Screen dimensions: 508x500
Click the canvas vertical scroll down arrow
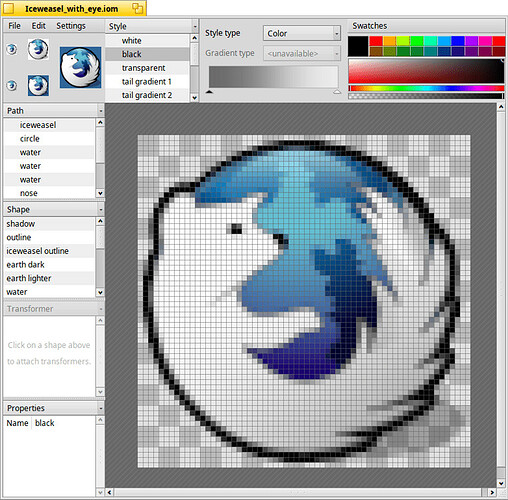click(501, 483)
